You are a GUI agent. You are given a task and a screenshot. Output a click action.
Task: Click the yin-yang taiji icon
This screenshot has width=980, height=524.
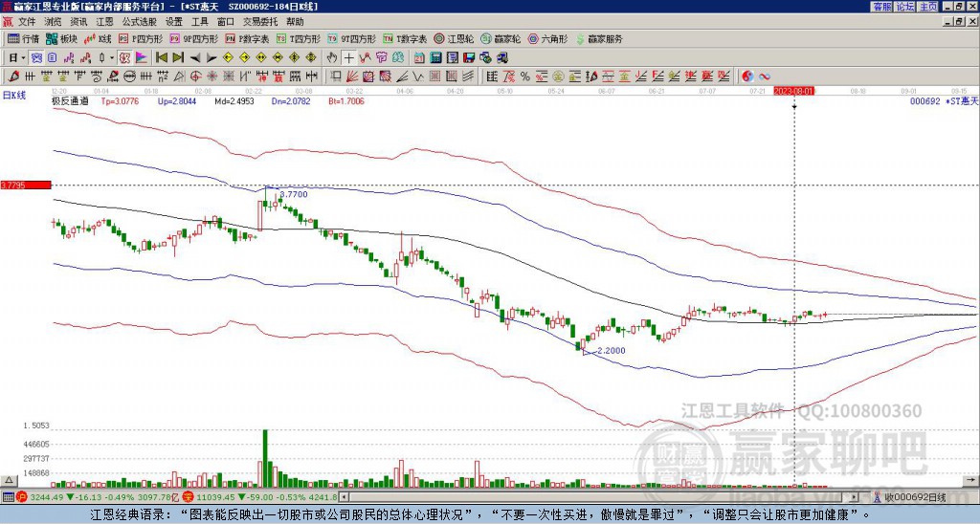747,76
